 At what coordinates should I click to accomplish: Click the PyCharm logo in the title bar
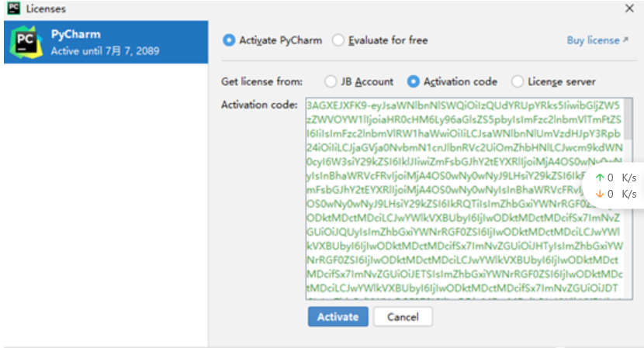[x=13, y=9]
